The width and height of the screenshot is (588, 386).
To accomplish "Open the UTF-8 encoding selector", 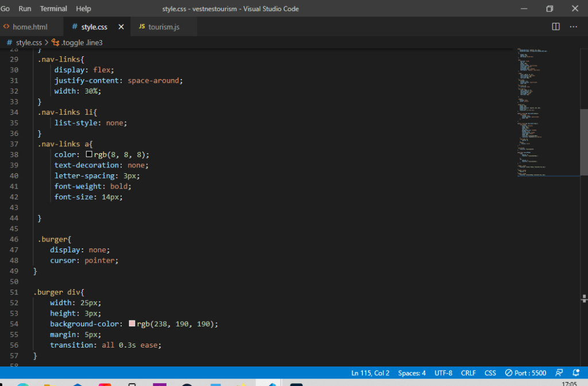I will pos(443,373).
